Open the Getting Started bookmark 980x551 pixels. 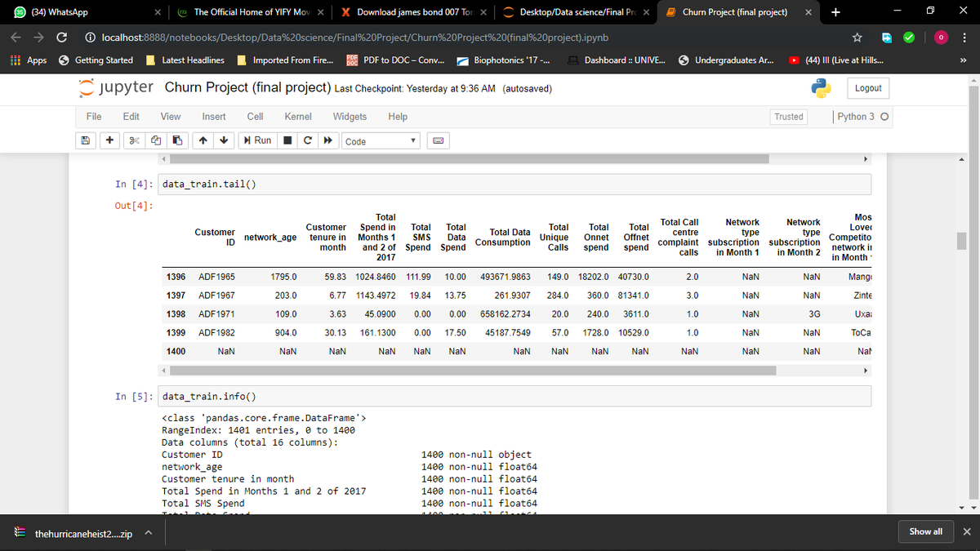pyautogui.click(x=96, y=60)
